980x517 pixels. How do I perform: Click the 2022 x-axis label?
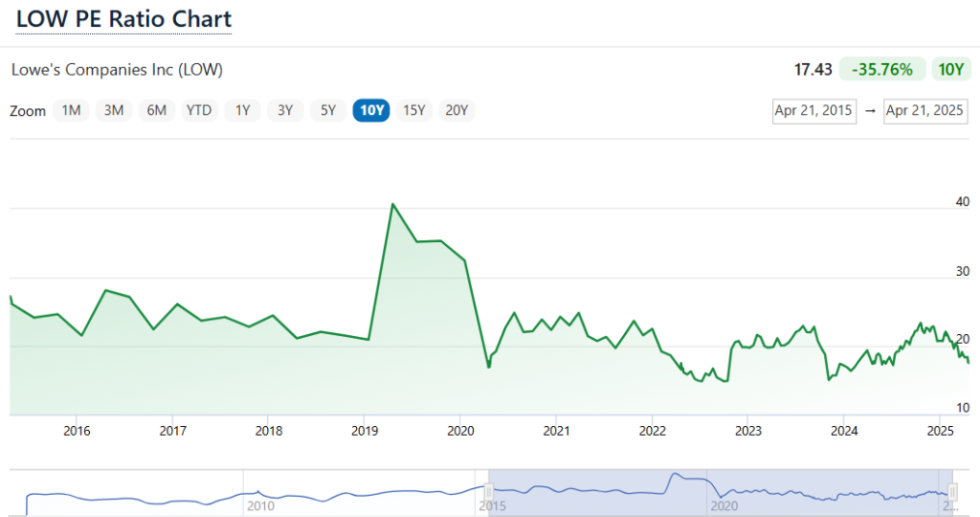[x=652, y=431]
